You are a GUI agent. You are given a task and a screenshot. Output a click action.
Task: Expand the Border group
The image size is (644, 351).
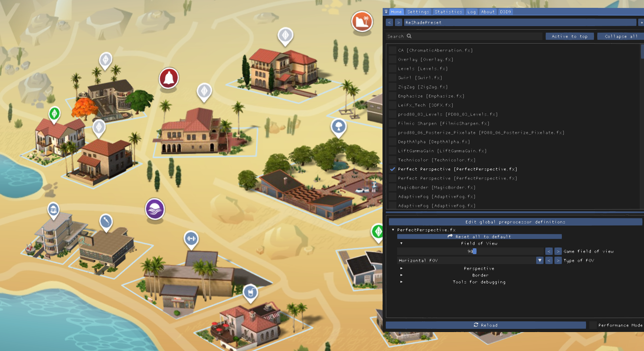tap(401, 275)
